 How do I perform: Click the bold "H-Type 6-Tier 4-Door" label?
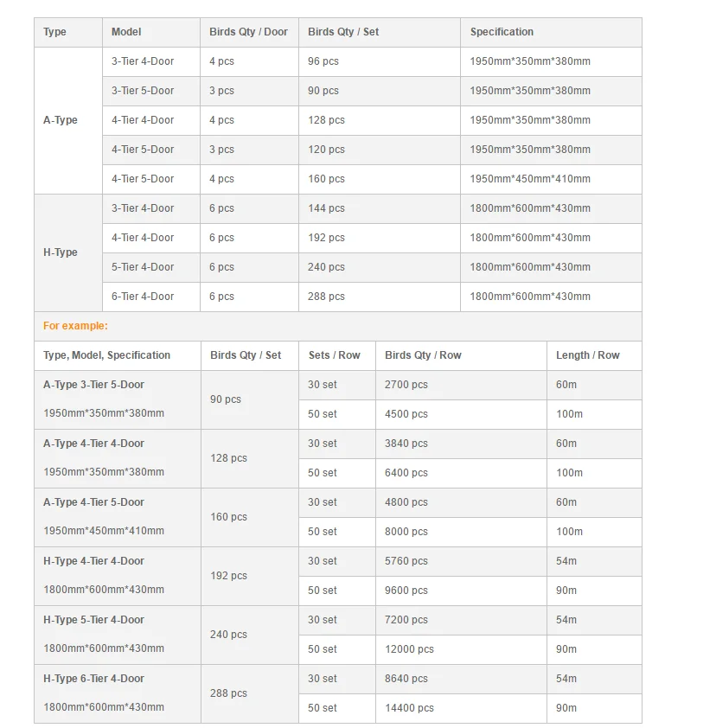93,679
